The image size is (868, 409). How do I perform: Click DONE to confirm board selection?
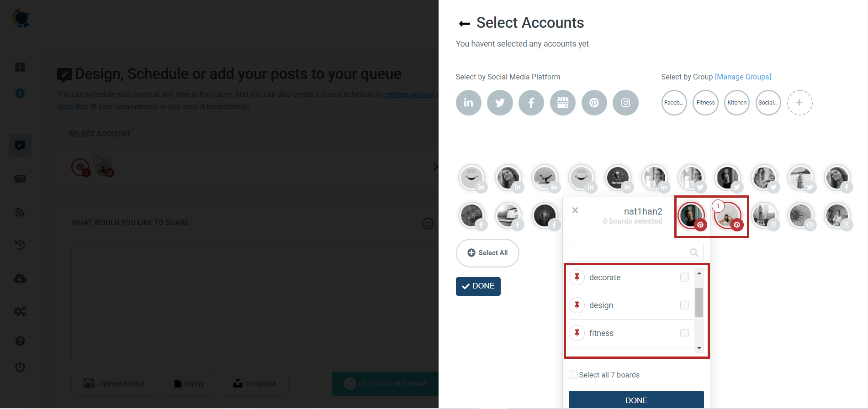636,399
